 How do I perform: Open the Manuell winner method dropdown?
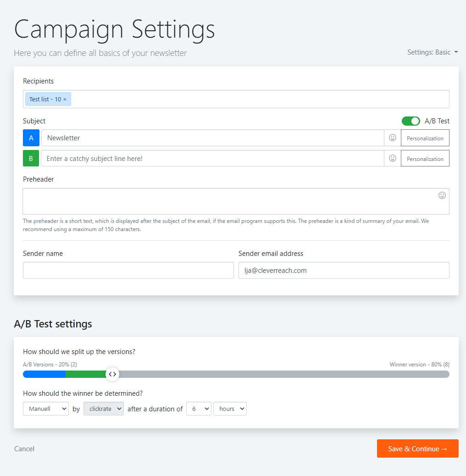(46, 409)
